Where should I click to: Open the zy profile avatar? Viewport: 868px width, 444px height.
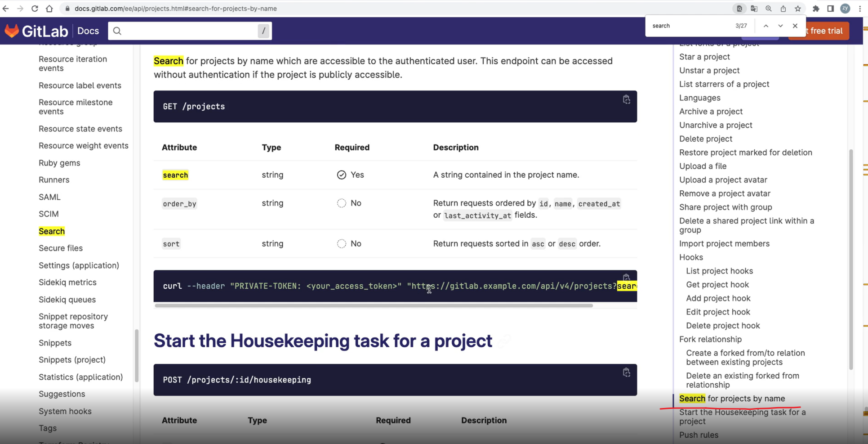pyautogui.click(x=845, y=9)
